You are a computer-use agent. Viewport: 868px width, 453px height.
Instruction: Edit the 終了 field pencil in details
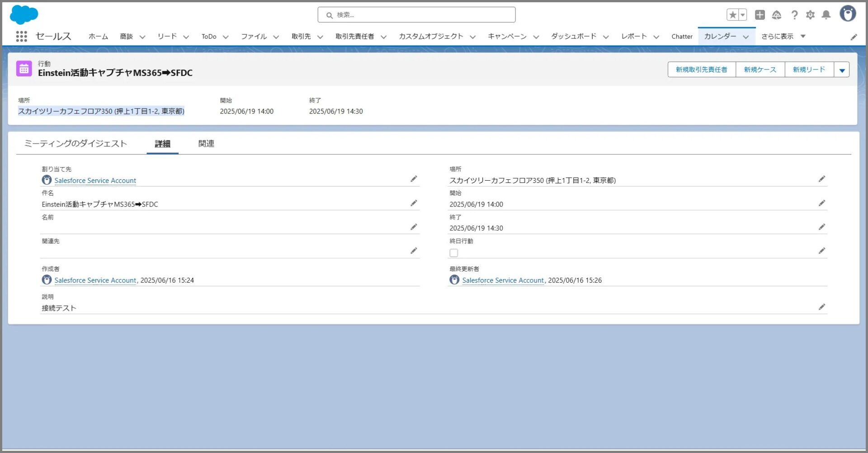click(x=822, y=227)
